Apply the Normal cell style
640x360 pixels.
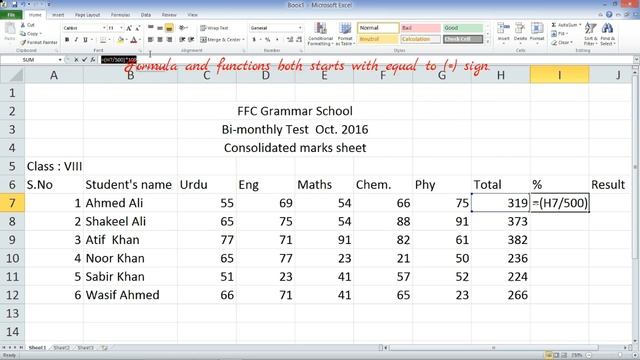pyautogui.click(x=378, y=28)
